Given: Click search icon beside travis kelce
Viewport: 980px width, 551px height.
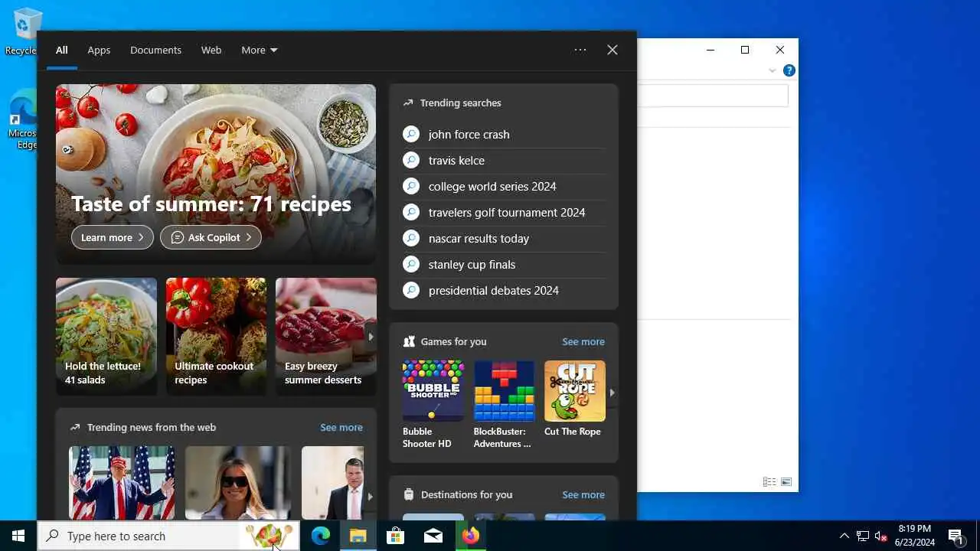Looking at the screenshot, I should [411, 160].
